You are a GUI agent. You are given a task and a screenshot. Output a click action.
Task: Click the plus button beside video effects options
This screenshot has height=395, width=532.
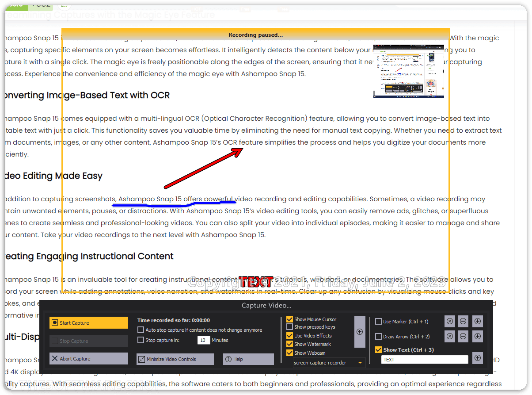[x=360, y=332]
